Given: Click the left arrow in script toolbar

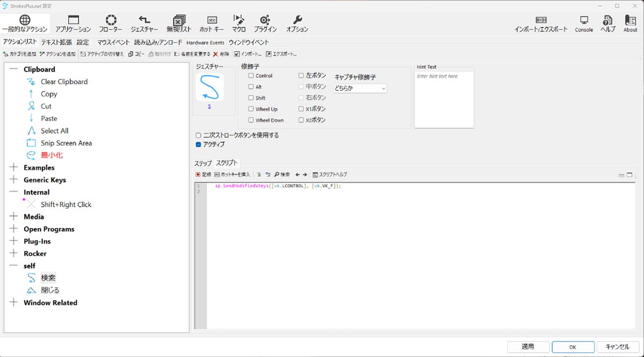Looking at the screenshot, I should point(297,174).
